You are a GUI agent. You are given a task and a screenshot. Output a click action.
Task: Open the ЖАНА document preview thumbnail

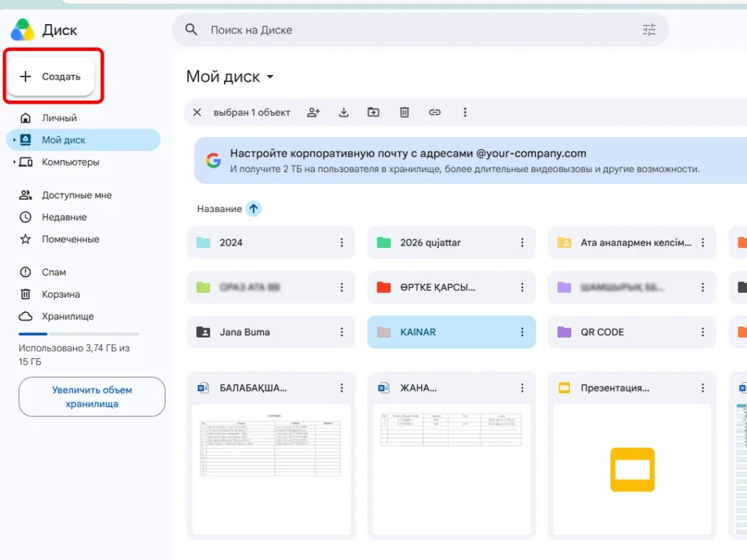[x=451, y=469]
